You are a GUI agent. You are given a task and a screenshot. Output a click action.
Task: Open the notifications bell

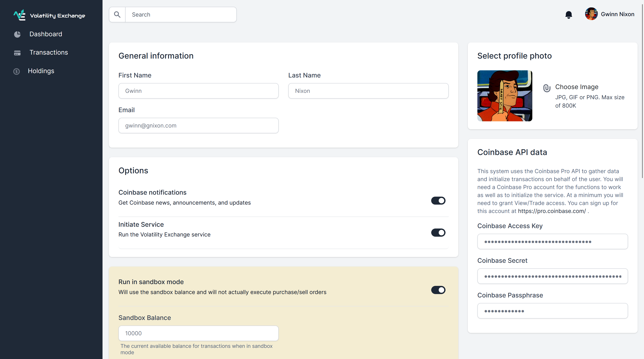click(x=569, y=15)
